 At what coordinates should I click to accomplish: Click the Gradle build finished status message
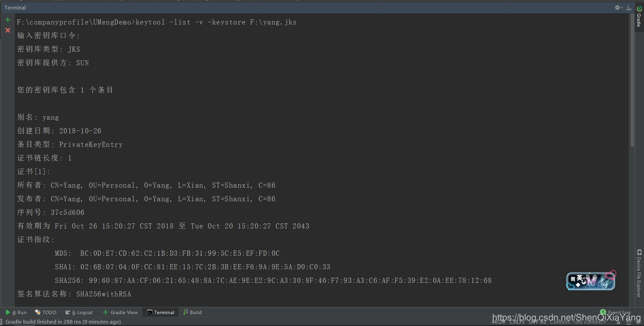[x=63, y=322]
